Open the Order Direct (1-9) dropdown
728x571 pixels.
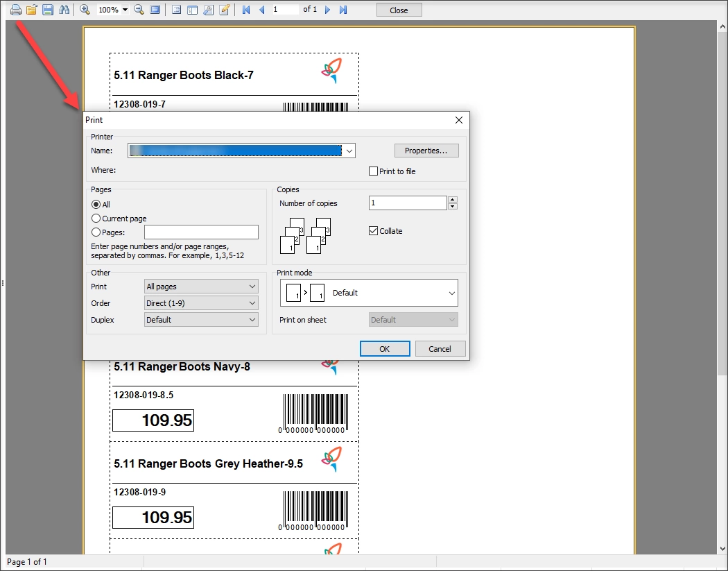pos(201,303)
